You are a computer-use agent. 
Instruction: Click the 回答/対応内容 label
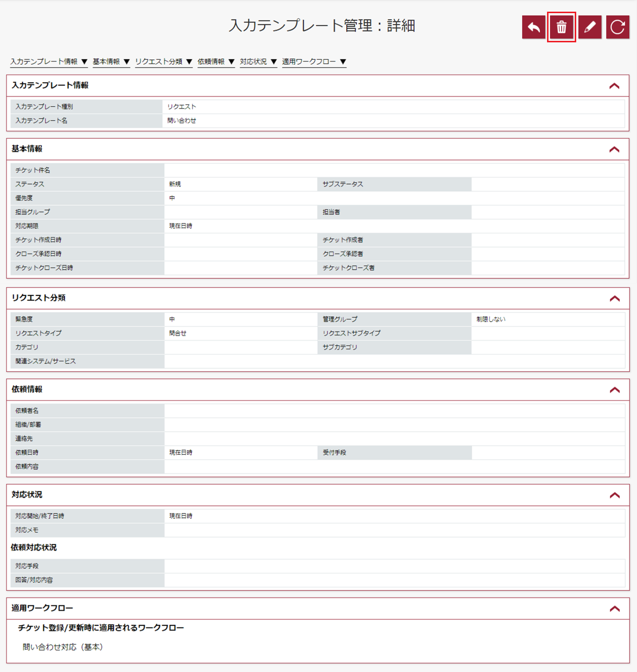point(34,580)
